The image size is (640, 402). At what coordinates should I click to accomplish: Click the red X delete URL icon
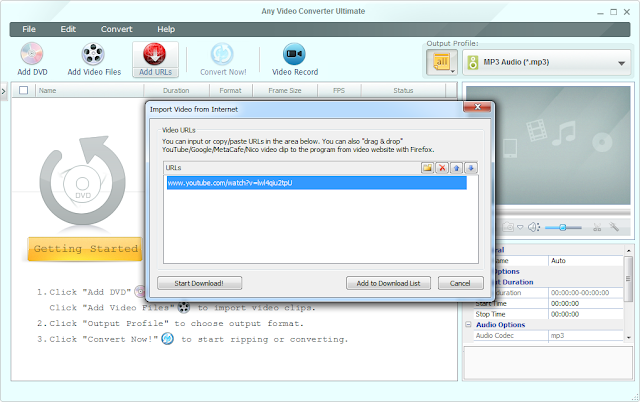pyautogui.click(x=442, y=168)
